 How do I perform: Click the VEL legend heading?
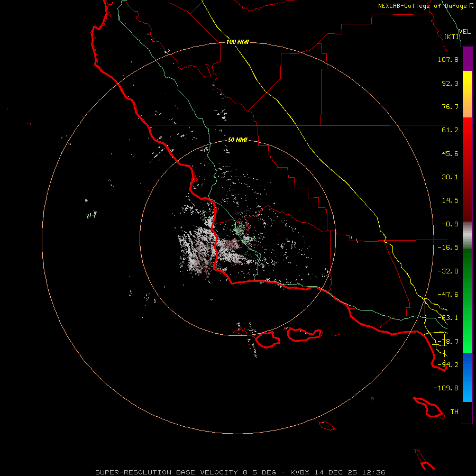point(464,31)
